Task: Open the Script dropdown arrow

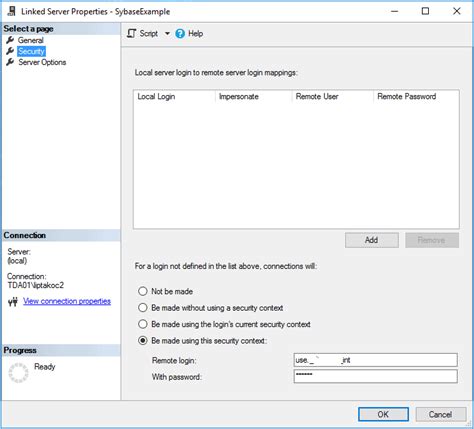Action: (x=167, y=33)
